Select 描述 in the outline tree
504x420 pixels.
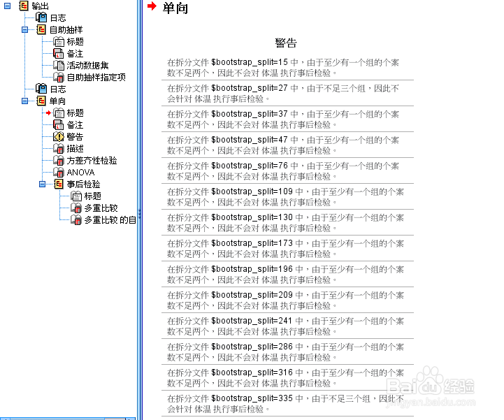(75, 149)
